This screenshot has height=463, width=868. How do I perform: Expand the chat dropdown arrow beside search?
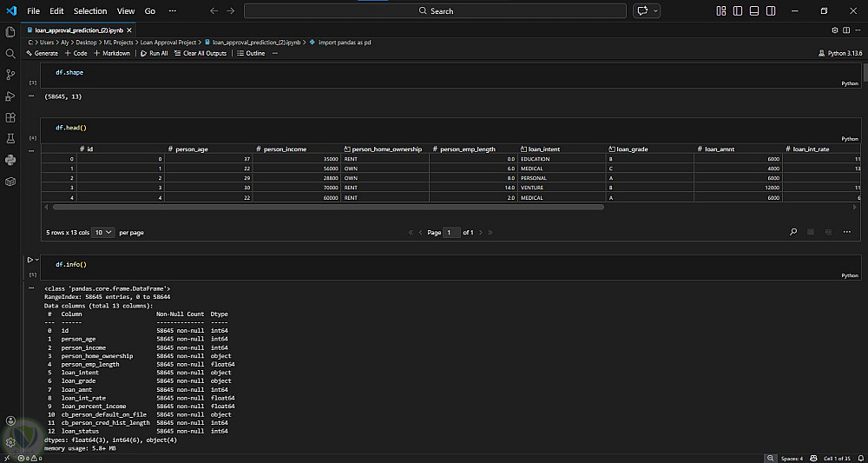[655, 11]
